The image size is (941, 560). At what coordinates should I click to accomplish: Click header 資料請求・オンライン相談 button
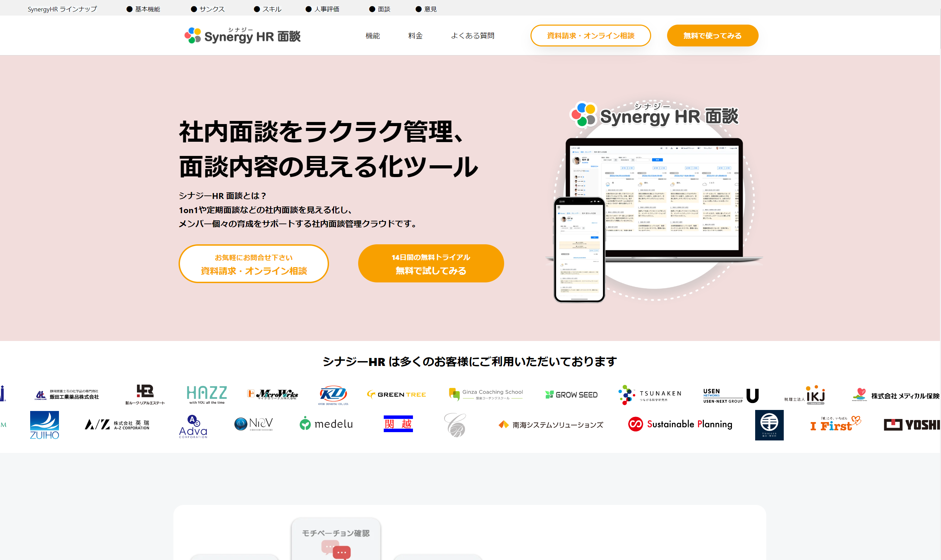pos(590,35)
